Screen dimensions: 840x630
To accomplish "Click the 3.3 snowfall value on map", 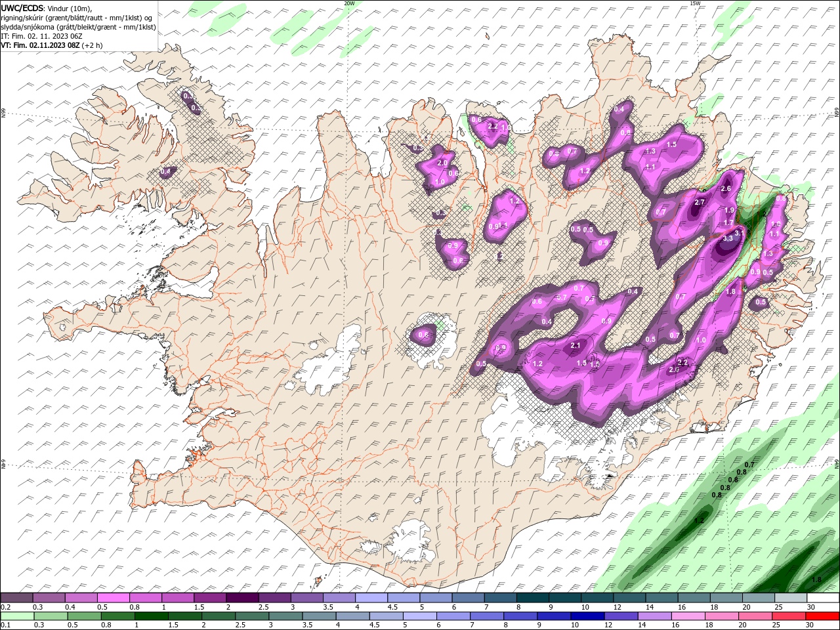I will (x=728, y=239).
